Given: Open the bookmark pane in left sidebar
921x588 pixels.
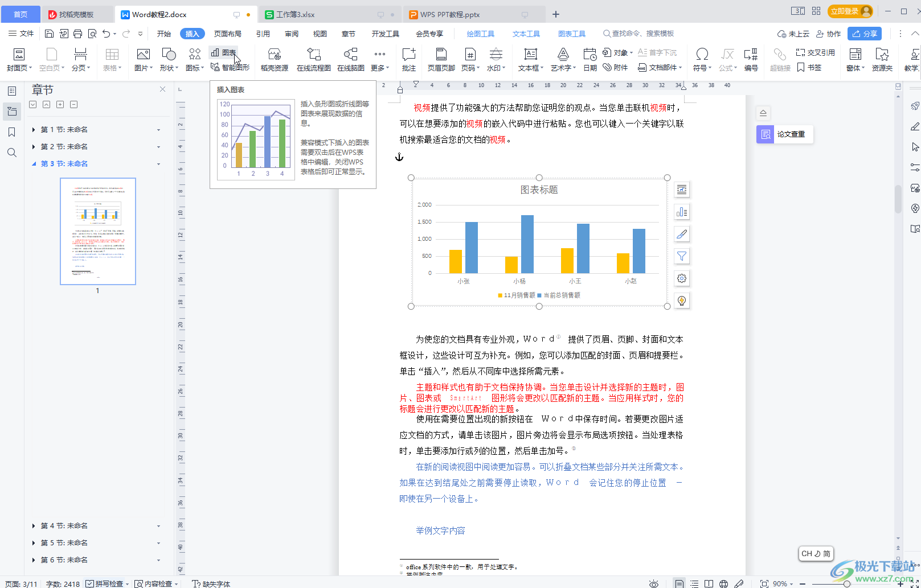Looking at the screenshot, I should point(12,132).
